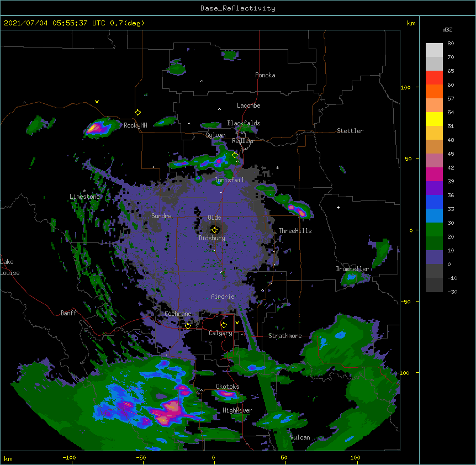Viewport: 476px width, 465px height.
Task: Click the blue 33-36 dBZ legend swatch
Action: point(434,202)
